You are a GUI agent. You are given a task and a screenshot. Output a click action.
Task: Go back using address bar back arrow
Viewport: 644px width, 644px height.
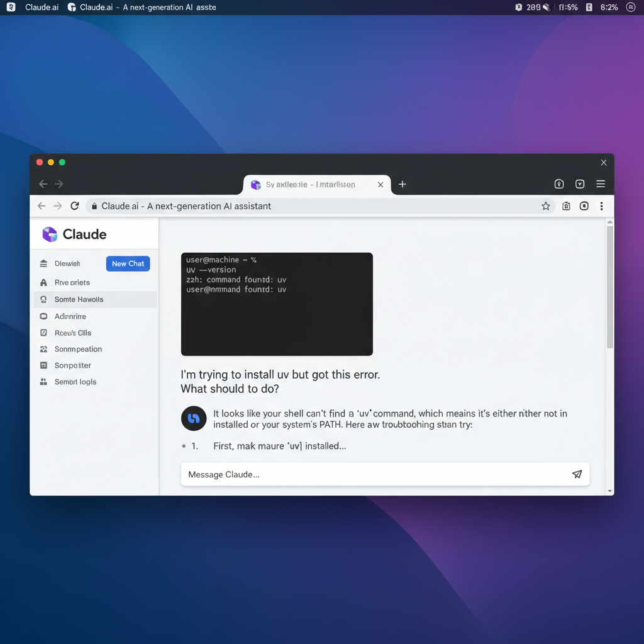tap(42, 206)
